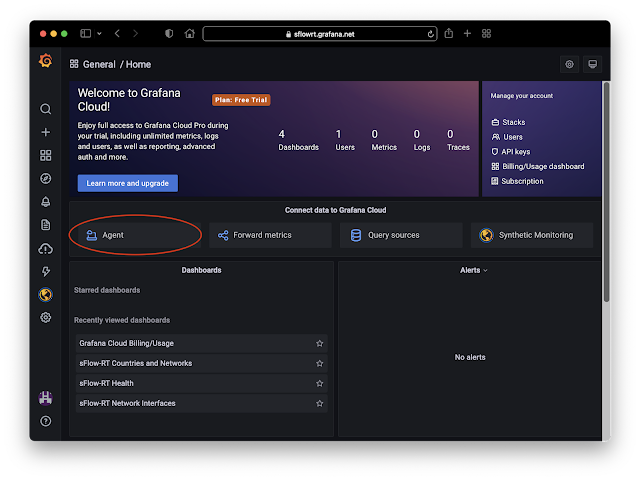The height and width of the screenshot is (480, 640).
Task: Toggle the browser sidebar icon
Action: point(85,33)
